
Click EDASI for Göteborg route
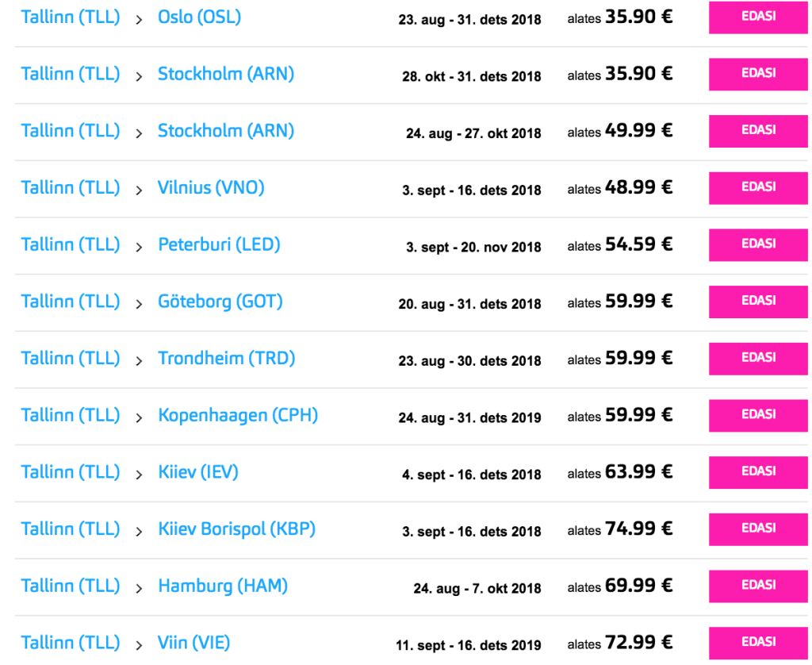757,302
